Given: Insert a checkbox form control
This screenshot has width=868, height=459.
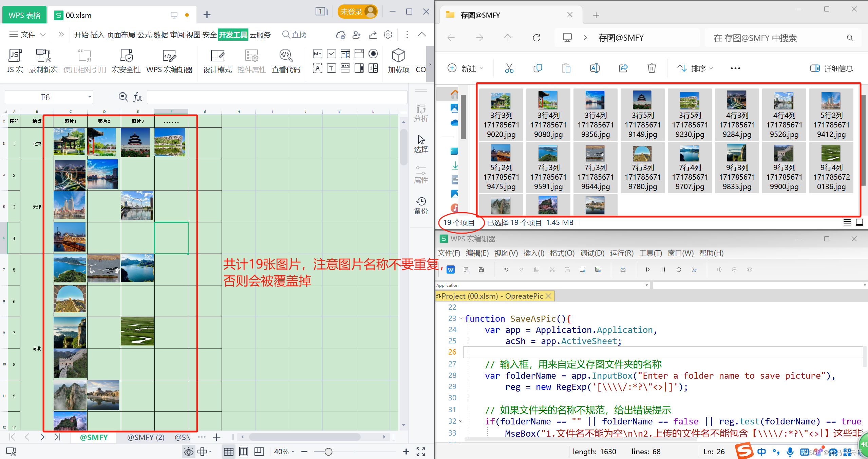Looking at the screenshot, I should (x=331, y=54).
